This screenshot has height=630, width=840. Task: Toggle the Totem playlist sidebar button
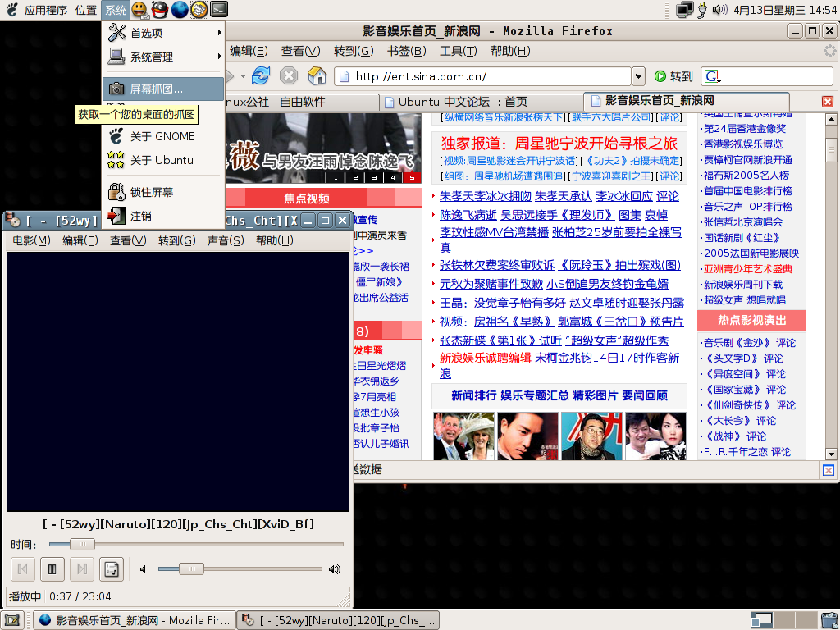click(x=112, y=569)
